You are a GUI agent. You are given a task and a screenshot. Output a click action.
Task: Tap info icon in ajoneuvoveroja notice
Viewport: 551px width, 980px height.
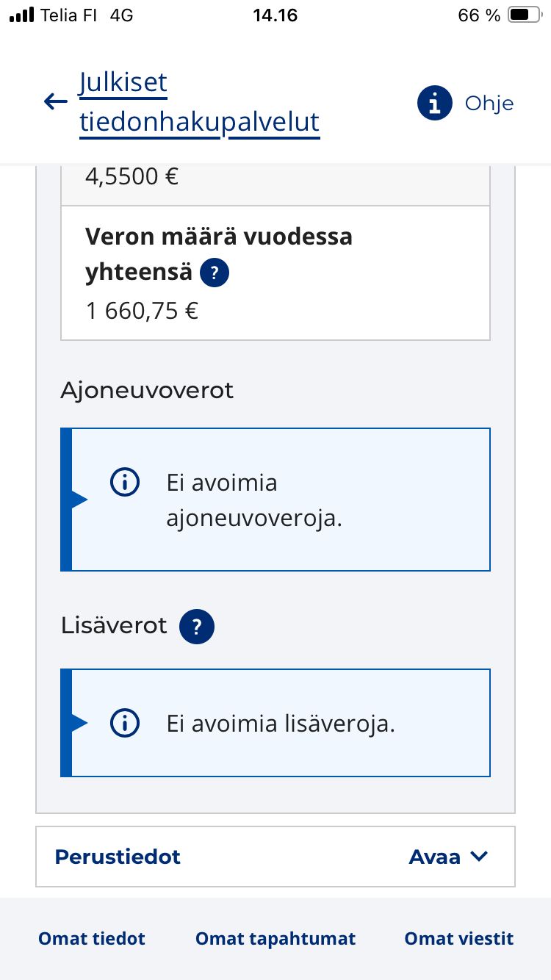pyautogui.click(x=125, y=483)
